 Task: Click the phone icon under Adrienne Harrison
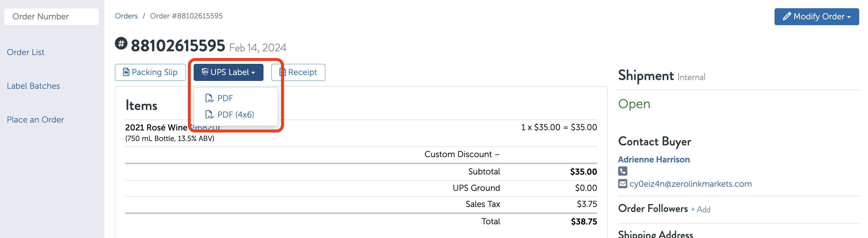click(x=622, y=171)
